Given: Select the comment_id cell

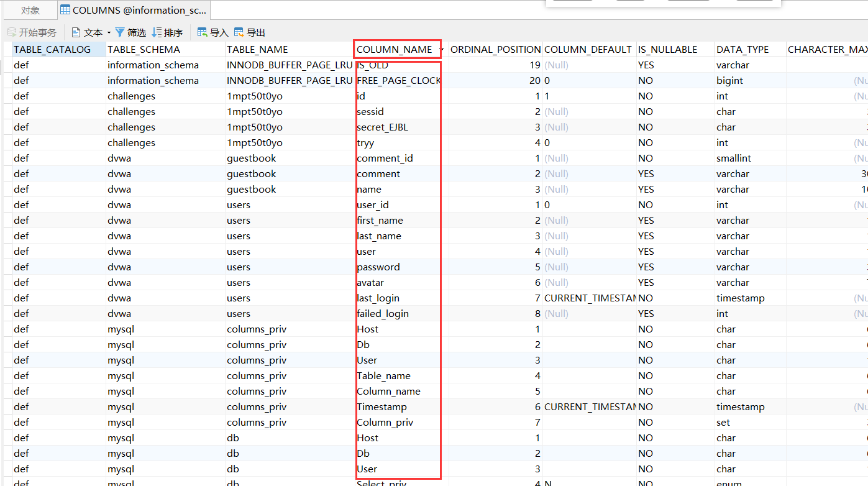Looking at the screenshot, I should pos(401,158).
